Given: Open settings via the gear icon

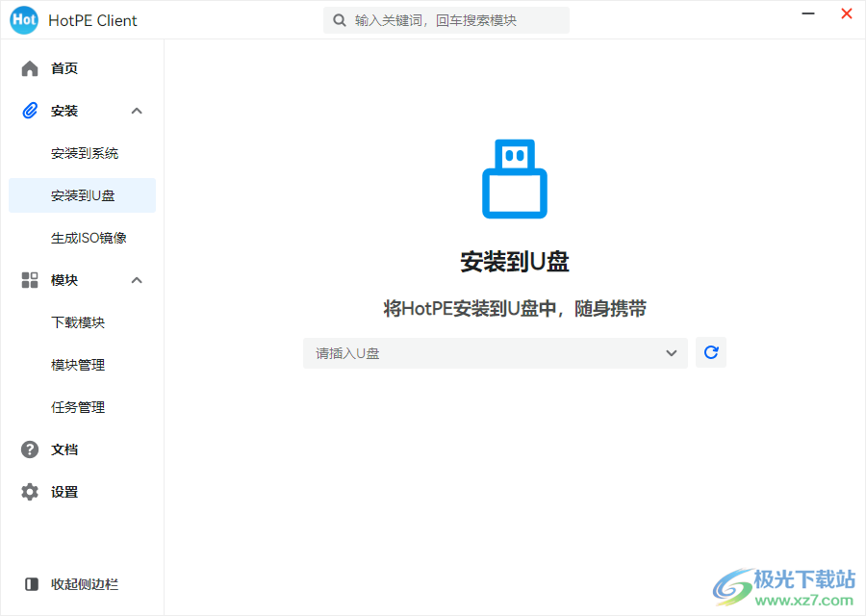Looking at the screenshot, I should tap(29, 492).
